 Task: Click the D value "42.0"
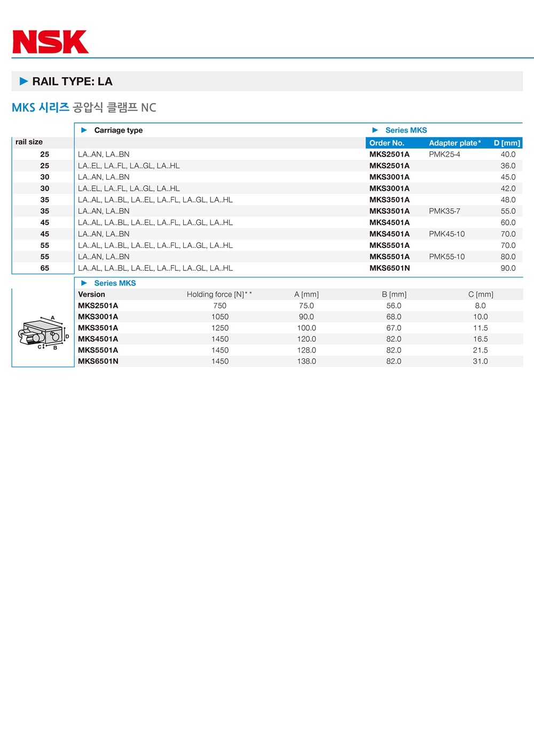[508, 189]
